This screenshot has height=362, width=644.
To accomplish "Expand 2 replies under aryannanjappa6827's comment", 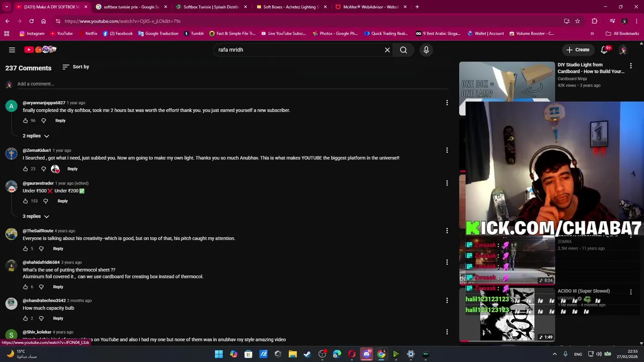I will click(36, 136).
